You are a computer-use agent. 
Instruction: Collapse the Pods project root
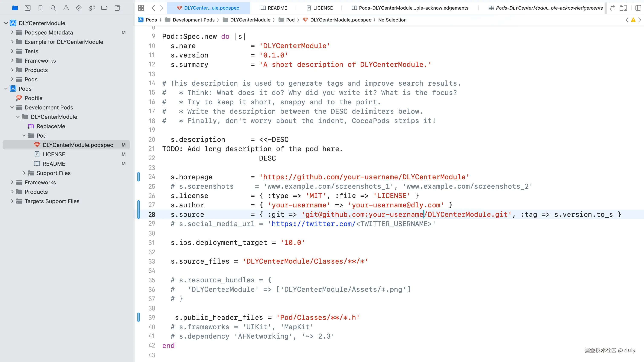pyautogui.click(x=6, y=89)
